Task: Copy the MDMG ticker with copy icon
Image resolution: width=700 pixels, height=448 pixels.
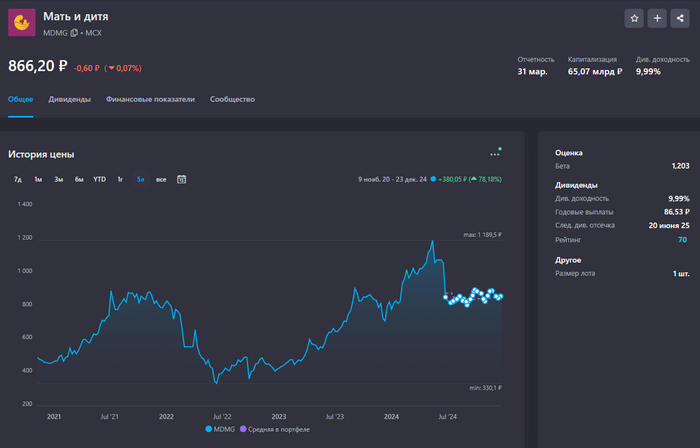Action: click(x=74, y=33)
